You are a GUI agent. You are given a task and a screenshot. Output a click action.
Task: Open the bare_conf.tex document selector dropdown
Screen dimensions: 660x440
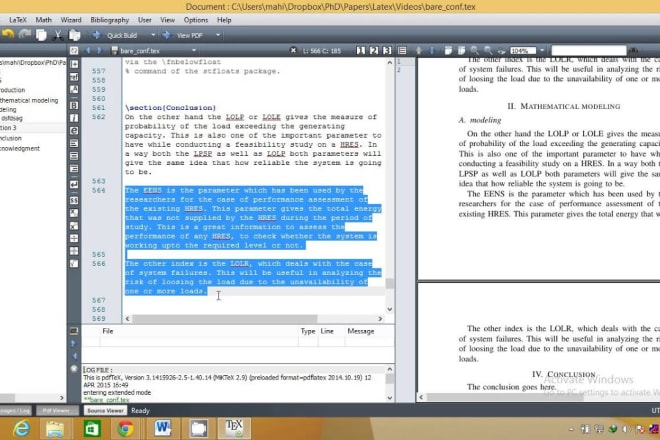click(x=194, y=51)
